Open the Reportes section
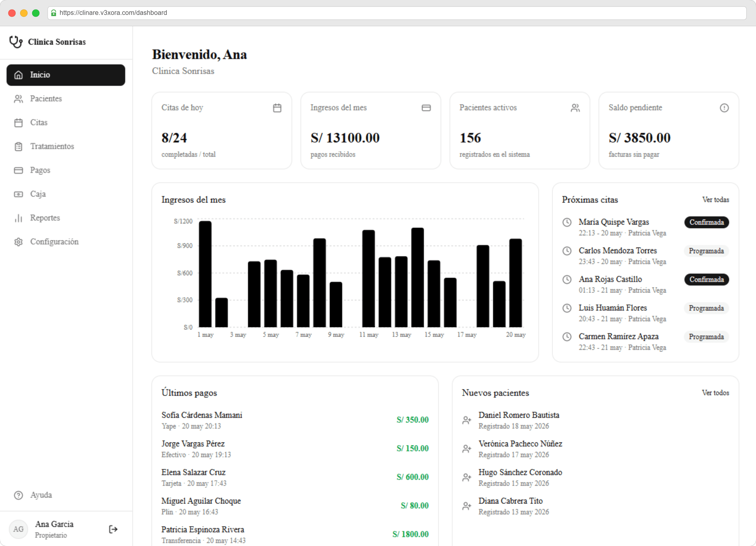This screenshot has width=756, height=546. click(x=66, y=218)
